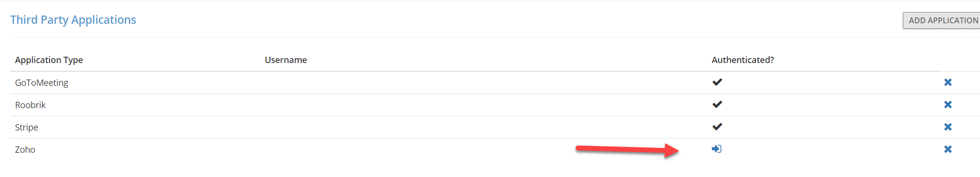
Task: Sort by the Application Type column
Action: pos(49,60)
